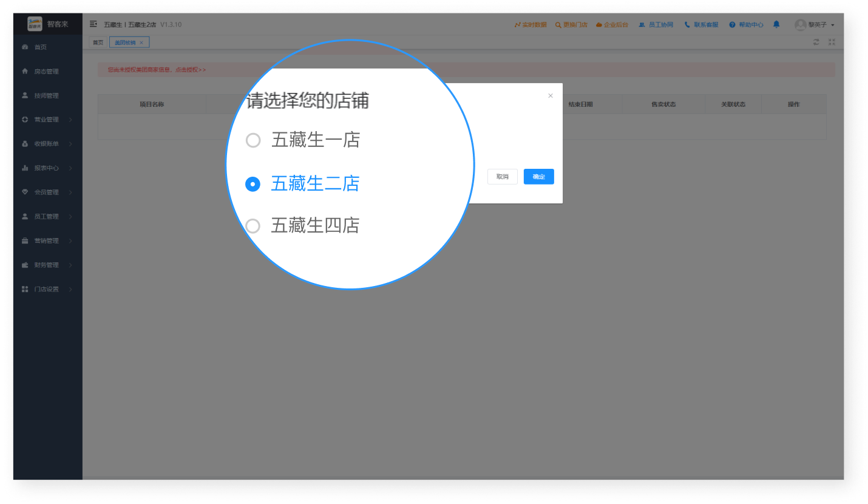The width and height of the screenshot is (868, 504).
Task: Expand the 收银账单 submenu chevron
Action: [70, 144]
